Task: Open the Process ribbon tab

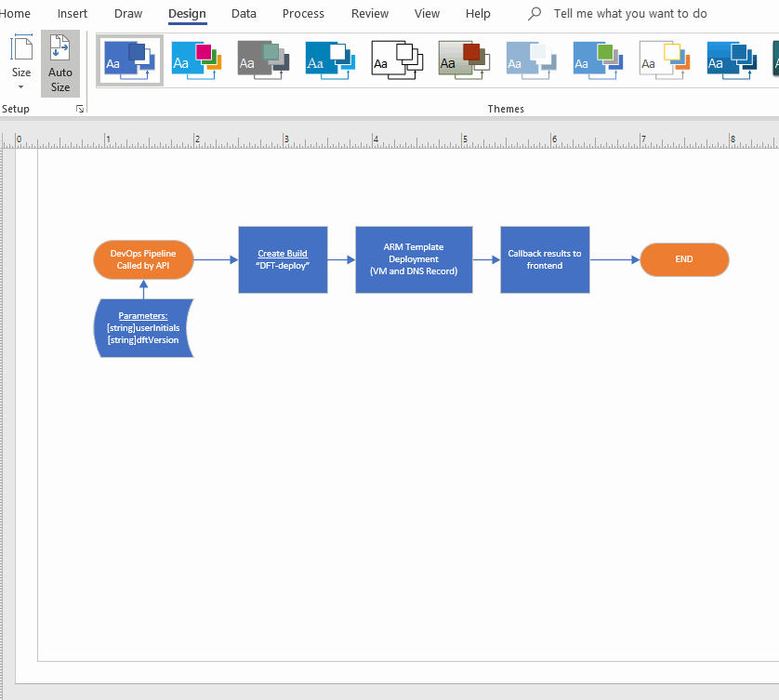Action: coord(303,14)
